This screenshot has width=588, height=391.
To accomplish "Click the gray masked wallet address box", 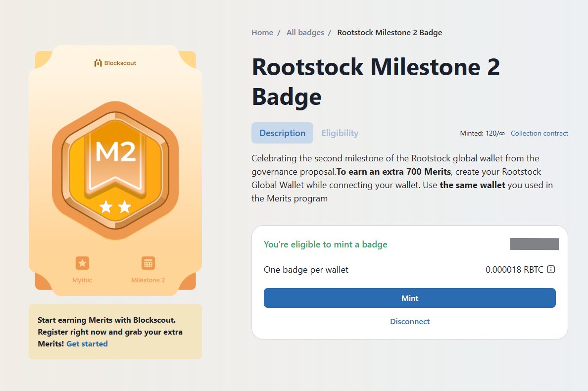I will (535, 244).
